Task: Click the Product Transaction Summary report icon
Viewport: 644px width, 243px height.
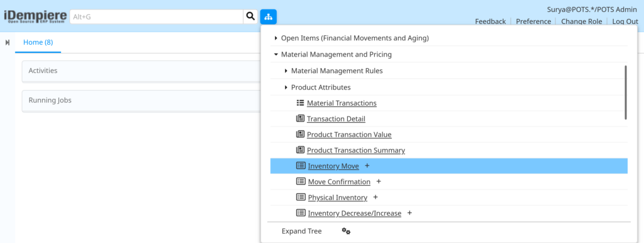Action: tap(300, 150)
